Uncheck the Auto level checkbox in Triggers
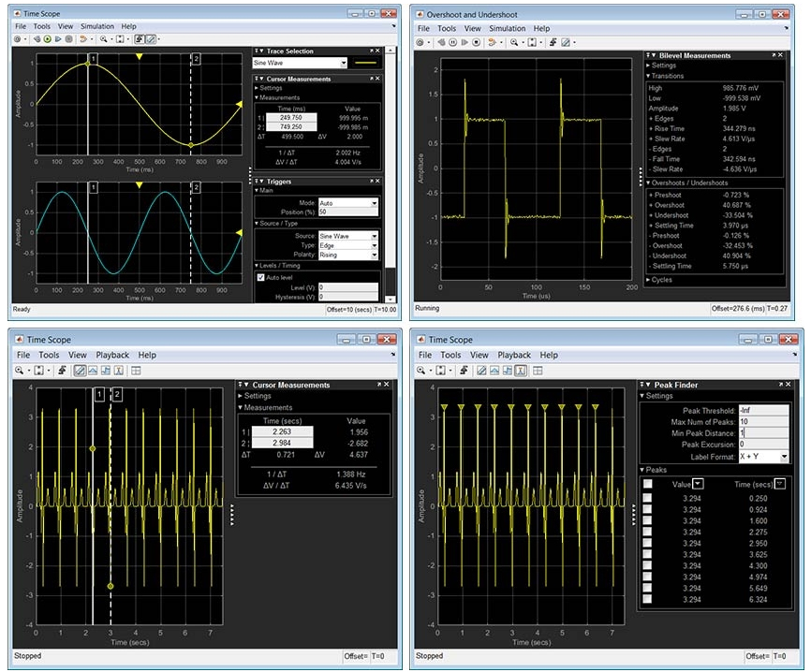Image resolution: width=811 pixels, height=672 pixels. (x=260, y=277)
